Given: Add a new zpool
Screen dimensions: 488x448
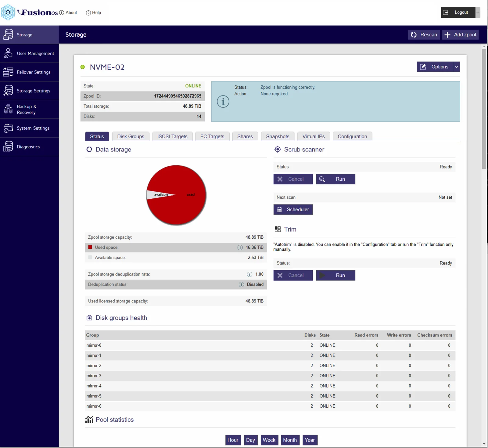Looking at the screenshot, I should [460, 35].
